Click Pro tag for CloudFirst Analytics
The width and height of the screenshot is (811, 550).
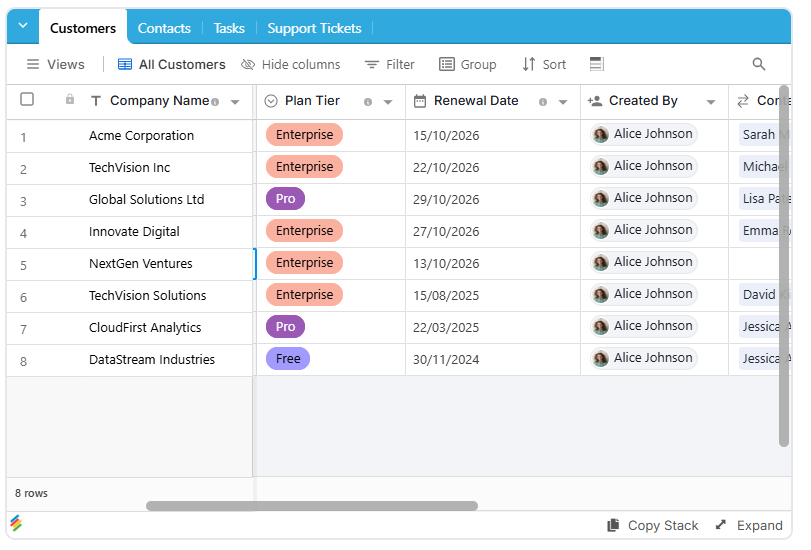tap(285, 326)
